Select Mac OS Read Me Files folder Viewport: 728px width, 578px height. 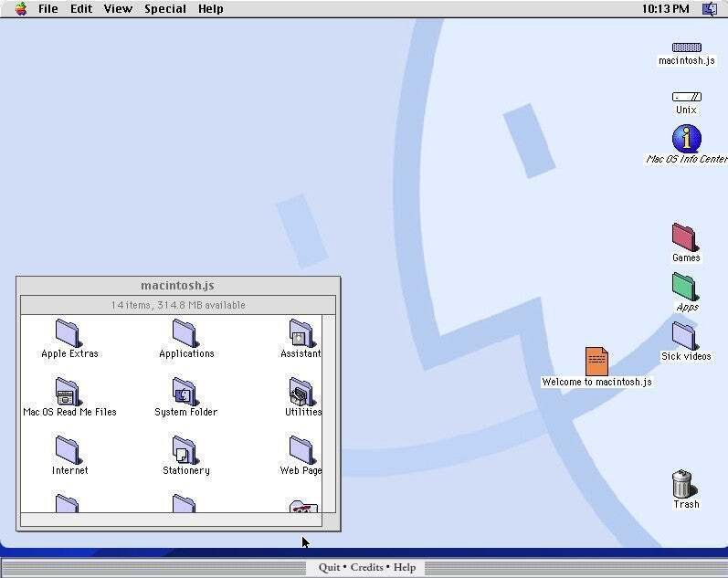click(69, 392)
